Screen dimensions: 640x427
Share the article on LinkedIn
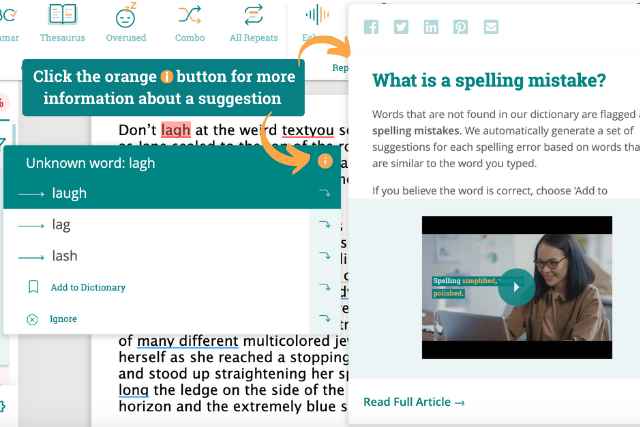click(x=431, y=27)
